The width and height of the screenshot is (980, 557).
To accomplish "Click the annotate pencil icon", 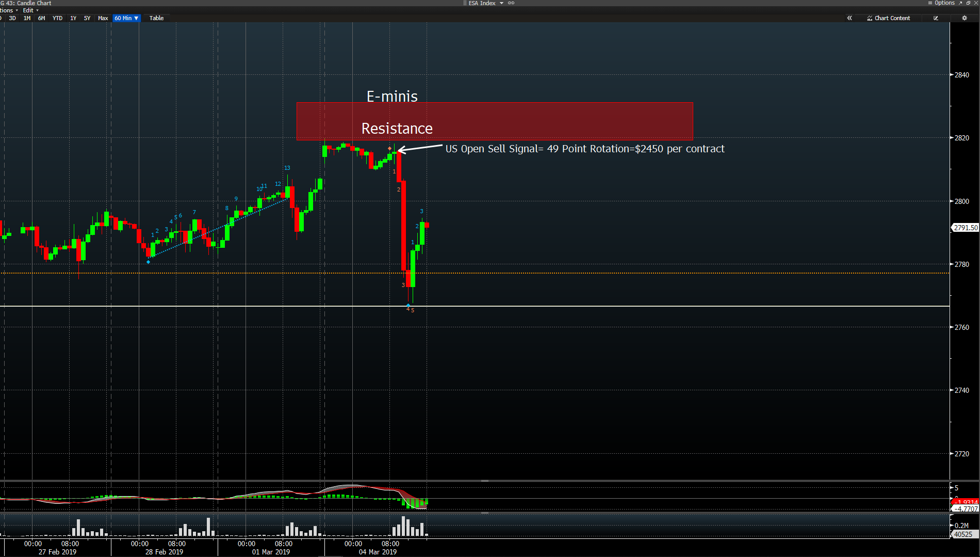I will coord(936,18).
